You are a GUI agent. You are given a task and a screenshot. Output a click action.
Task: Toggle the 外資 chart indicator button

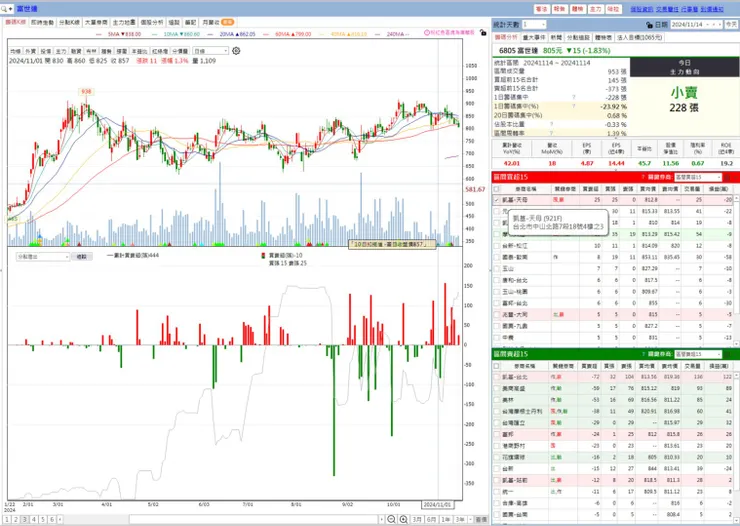click(x=30, y=51)
